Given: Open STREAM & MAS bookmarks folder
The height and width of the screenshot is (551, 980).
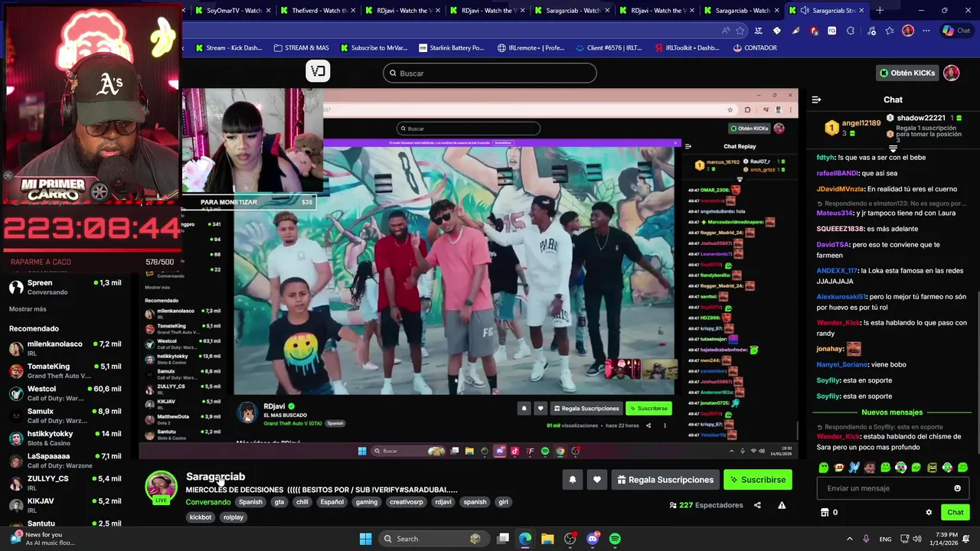Looking at the screenshot, I should (x=301, y=47).
